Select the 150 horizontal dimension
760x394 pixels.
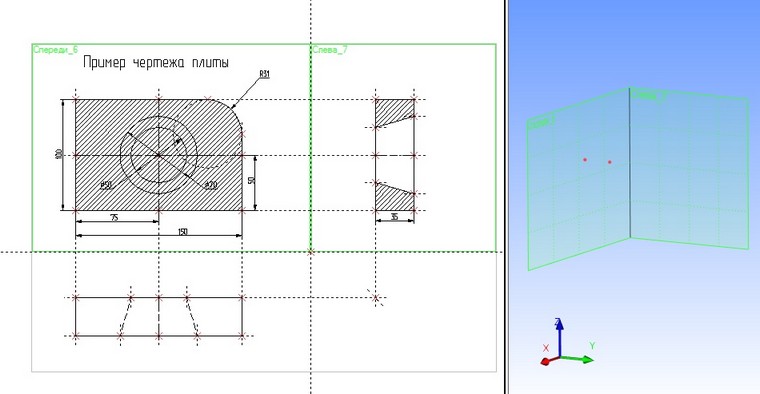[182, 232]
